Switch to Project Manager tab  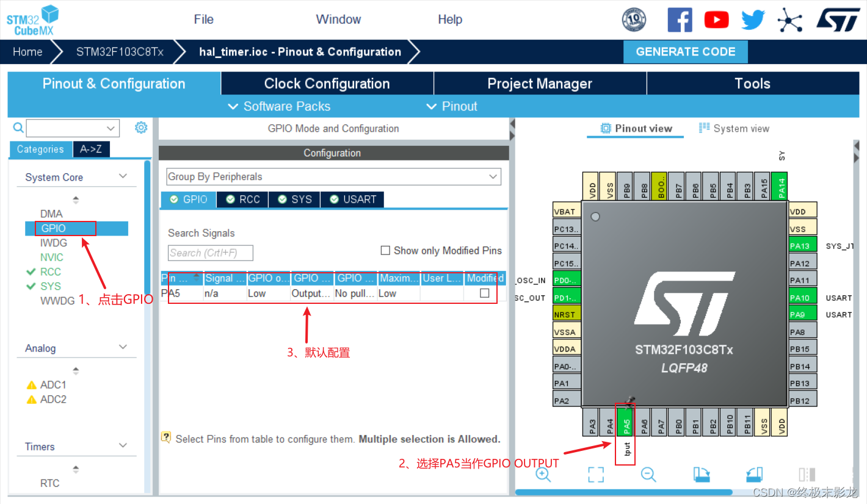[x=540, y=84]
